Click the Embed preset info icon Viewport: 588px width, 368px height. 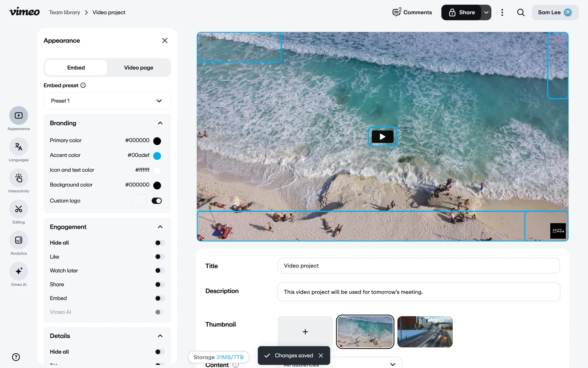tap(83, 86)
